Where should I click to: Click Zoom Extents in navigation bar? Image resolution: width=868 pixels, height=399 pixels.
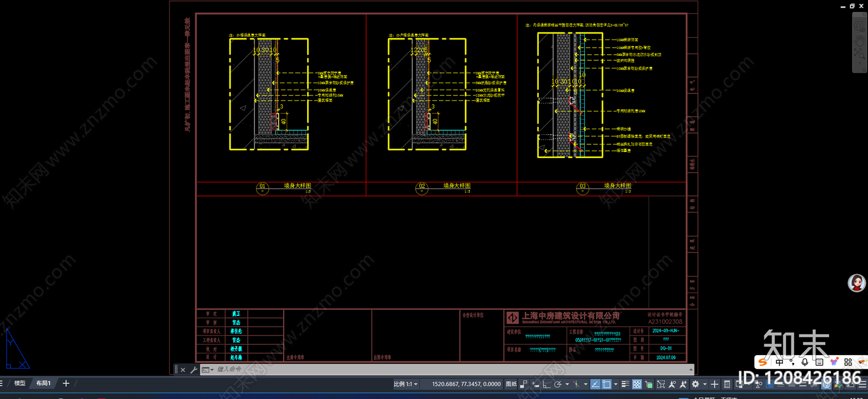click(x=860, y=53)
